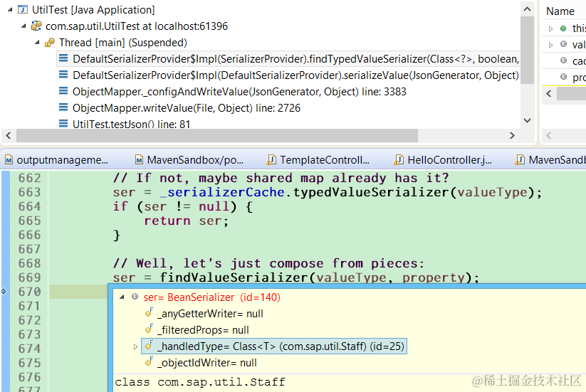Collapse the UtilTest Java Application node

10,10
